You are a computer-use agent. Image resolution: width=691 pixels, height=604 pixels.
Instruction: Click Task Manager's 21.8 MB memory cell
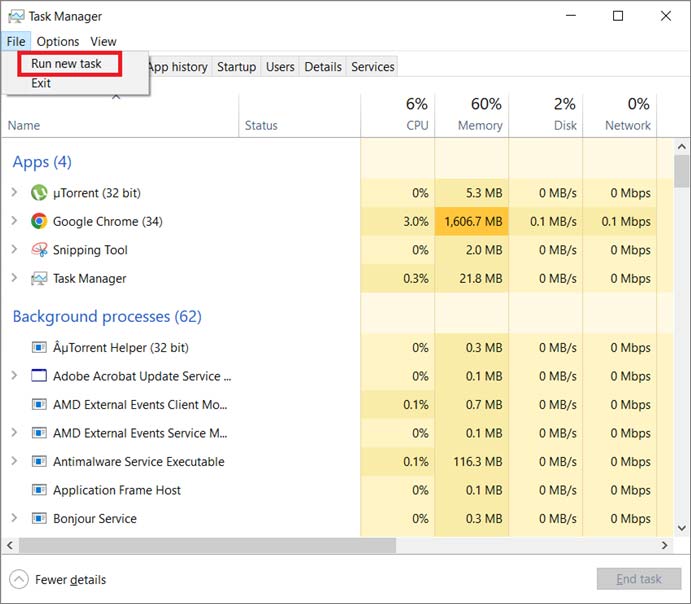(472, 278)
